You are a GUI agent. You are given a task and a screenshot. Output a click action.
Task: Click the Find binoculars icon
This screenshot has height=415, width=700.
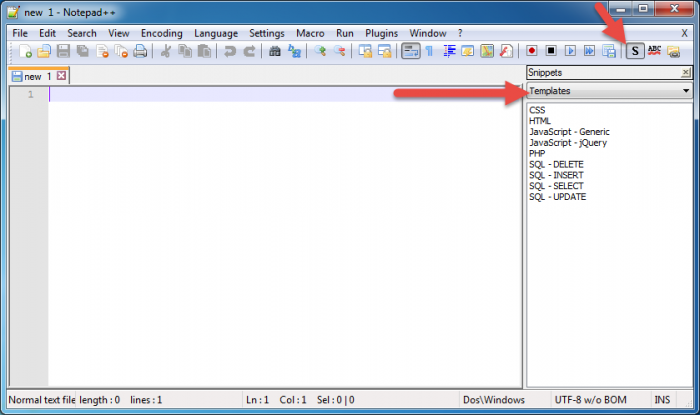[x=275, y=51]
